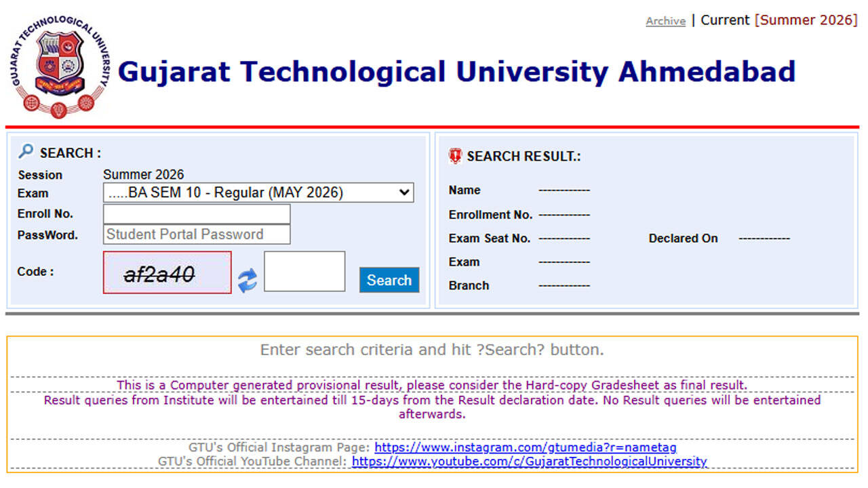Refresh the captcha code with blue arrows
Image resolution: width=868 pixels, height=488 pixels.
[x=248, y=280]
